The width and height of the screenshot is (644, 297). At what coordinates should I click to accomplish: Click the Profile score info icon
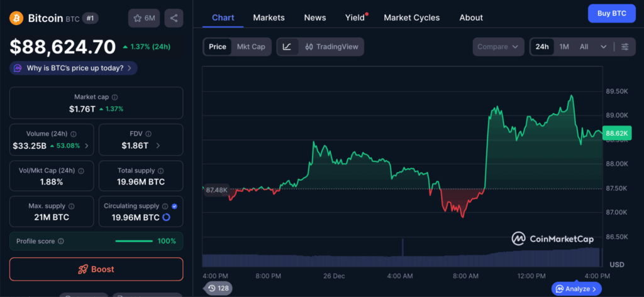pyautogui.click(x=61, y=241)
